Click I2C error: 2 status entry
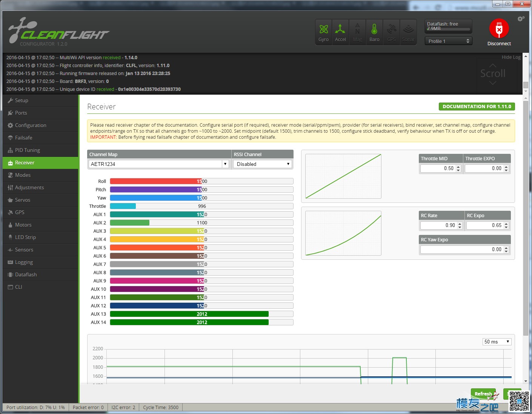Image resolution: width=532 pixels, height=414 pixels. tap(123, 407)
